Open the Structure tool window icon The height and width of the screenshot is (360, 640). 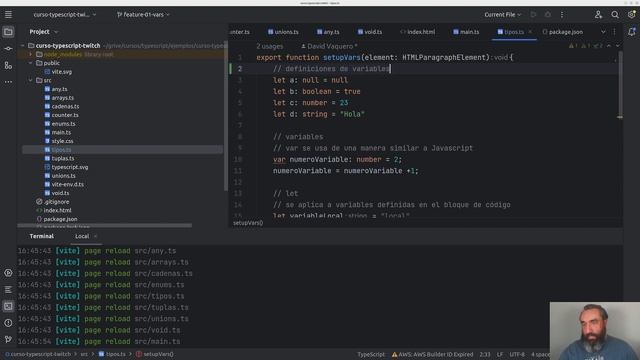[8, 65]
